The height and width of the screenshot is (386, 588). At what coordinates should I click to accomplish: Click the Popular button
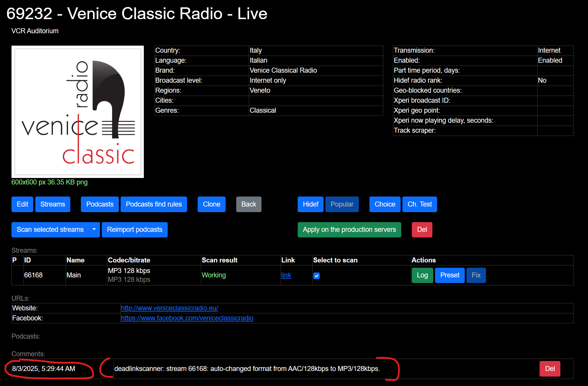click(342, 204)
